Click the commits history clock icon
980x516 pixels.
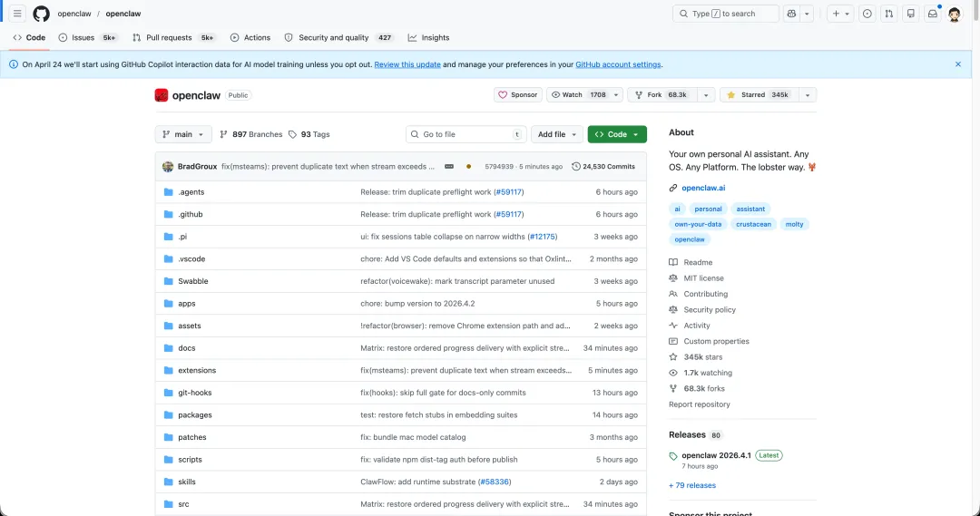(575, 167)
